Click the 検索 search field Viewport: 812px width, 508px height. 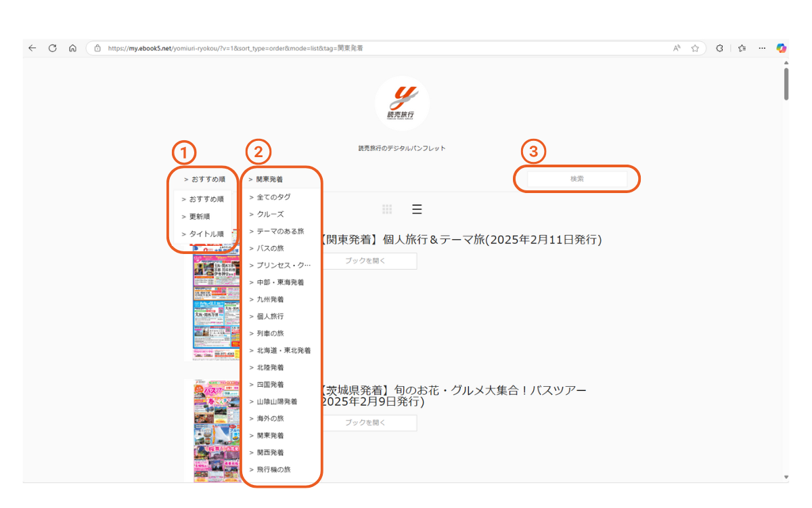[577, 179]
